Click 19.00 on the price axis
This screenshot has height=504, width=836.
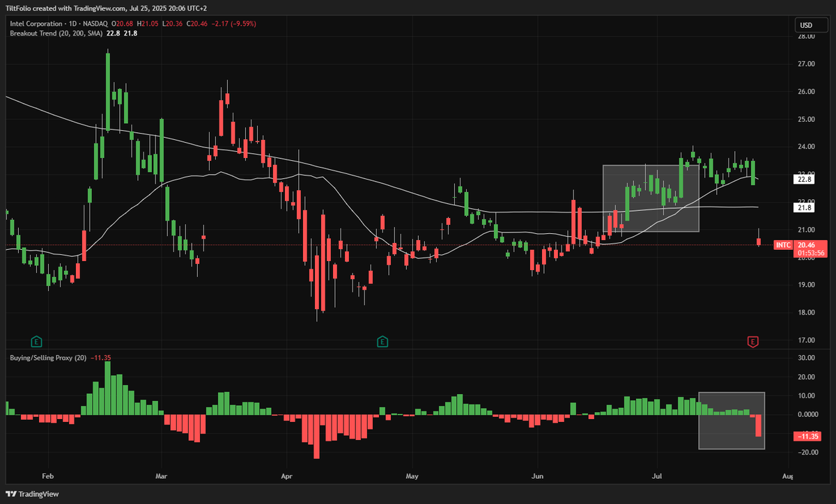(807, 285)
